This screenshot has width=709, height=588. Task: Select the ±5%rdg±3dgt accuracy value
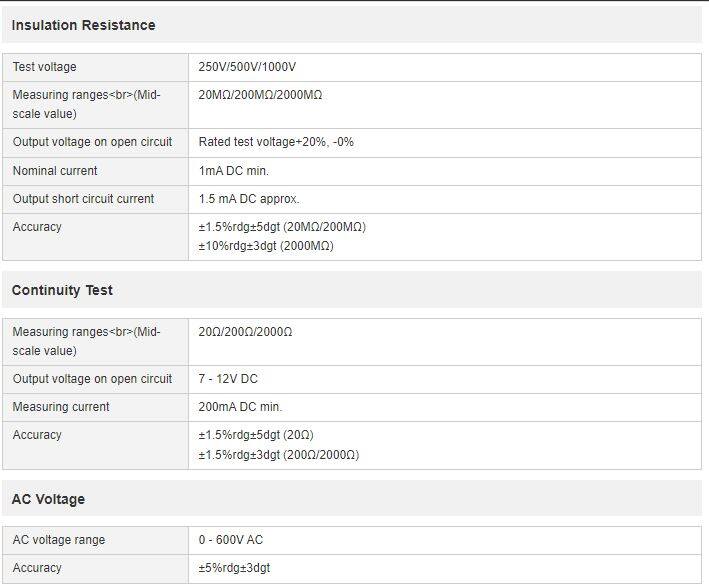[234, 568]
